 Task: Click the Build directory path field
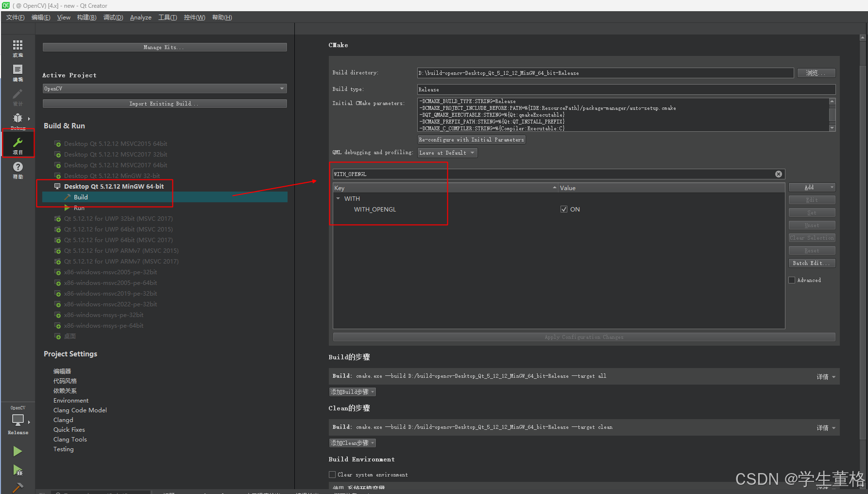(605, 73)
